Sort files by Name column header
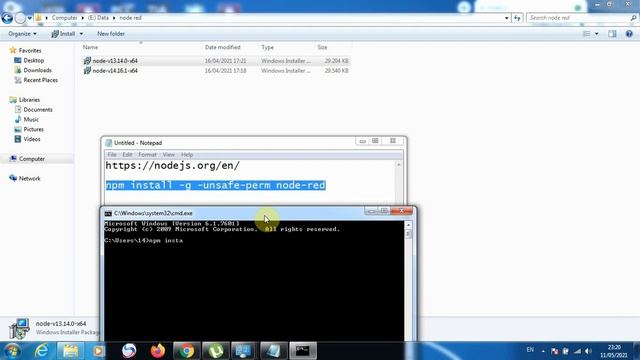This screenshot has width=640, height=360. [x=90, y=47]
